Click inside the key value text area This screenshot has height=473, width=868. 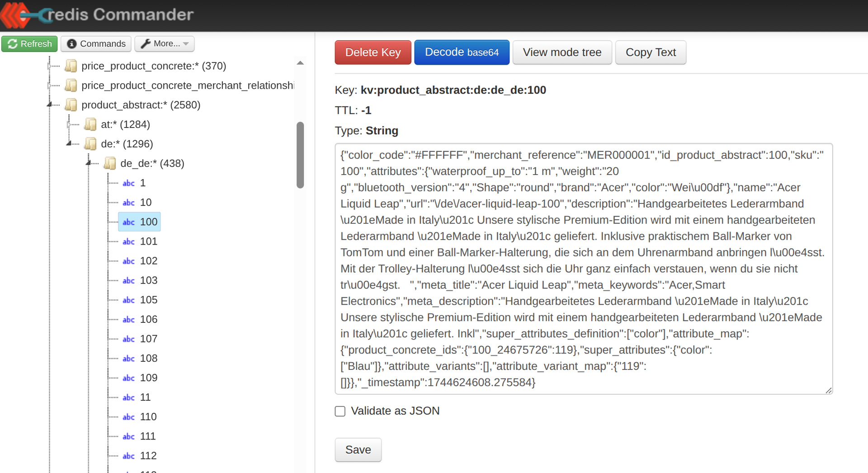pyautogui.click(x=584, y=269)
